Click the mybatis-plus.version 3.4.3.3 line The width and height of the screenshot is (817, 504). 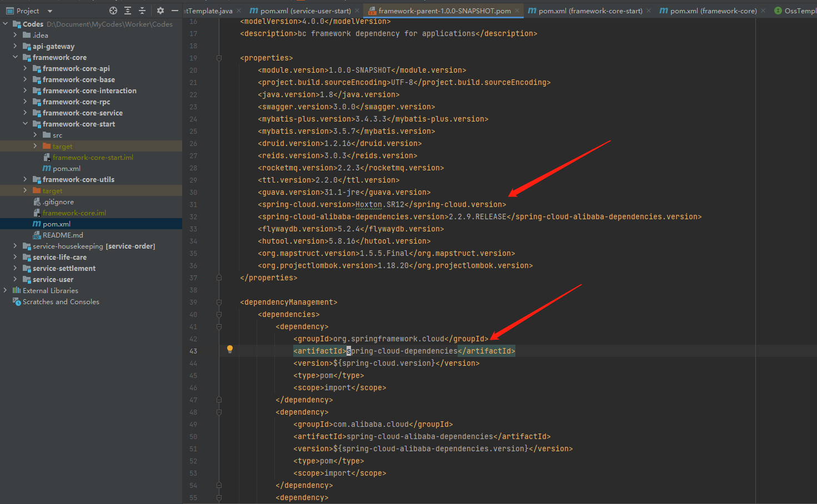click(x=373, y=119)
